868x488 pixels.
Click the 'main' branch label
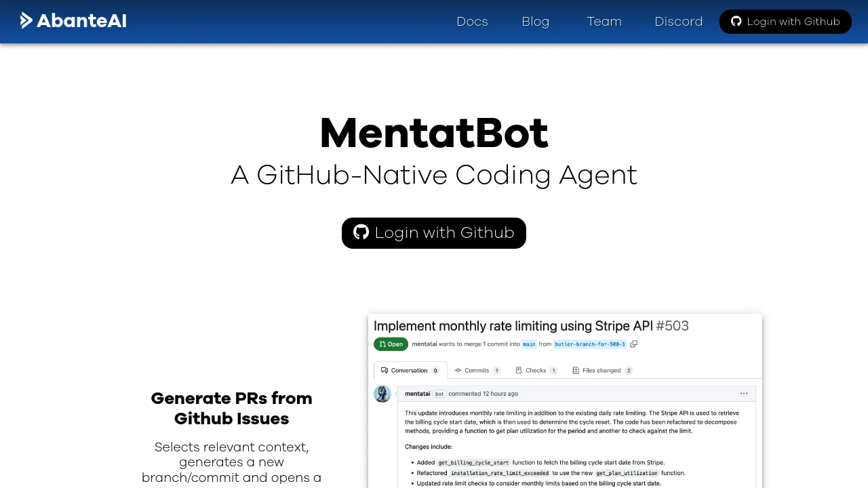[x=529, y=344]
